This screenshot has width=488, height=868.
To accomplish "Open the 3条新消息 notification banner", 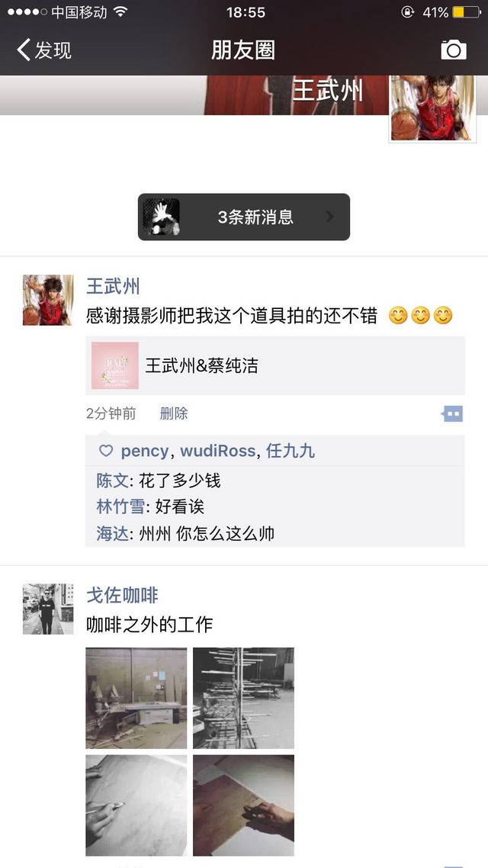I will pyautogui.click(x=244, y=217).
